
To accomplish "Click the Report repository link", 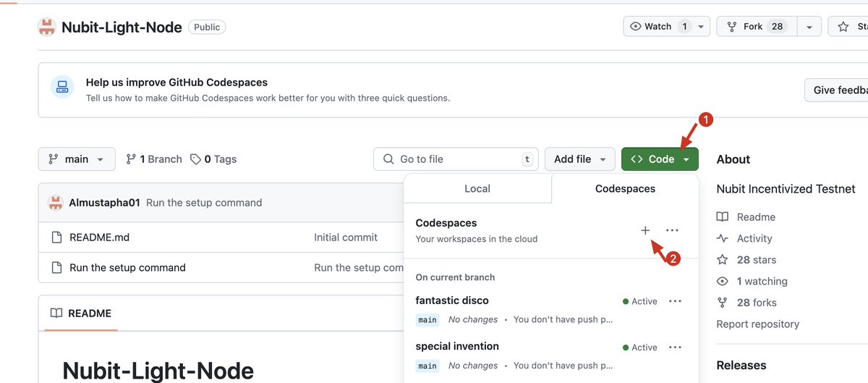I will tap(757, 324).
